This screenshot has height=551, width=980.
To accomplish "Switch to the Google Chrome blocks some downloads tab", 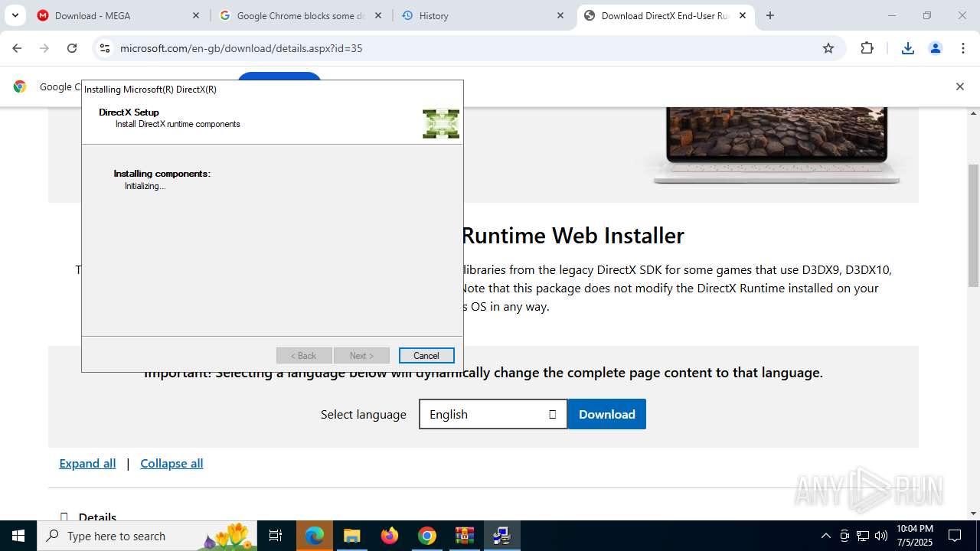I will tap(301, 15).
